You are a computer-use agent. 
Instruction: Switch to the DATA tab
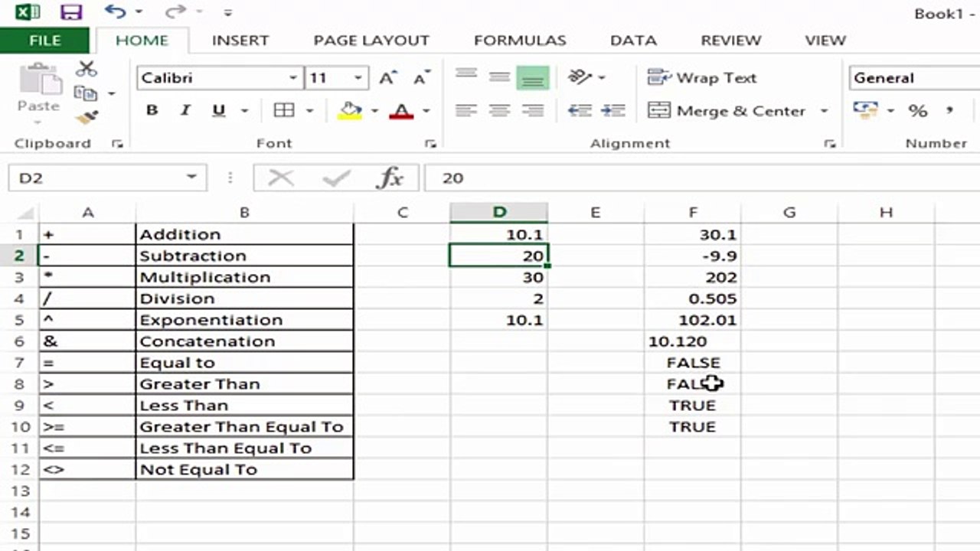click(x=633, y=41)
